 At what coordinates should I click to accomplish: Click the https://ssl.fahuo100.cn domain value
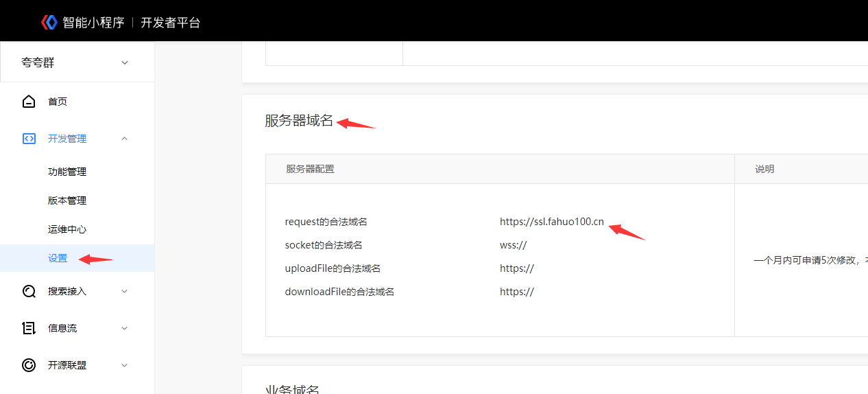pos(551,222)
